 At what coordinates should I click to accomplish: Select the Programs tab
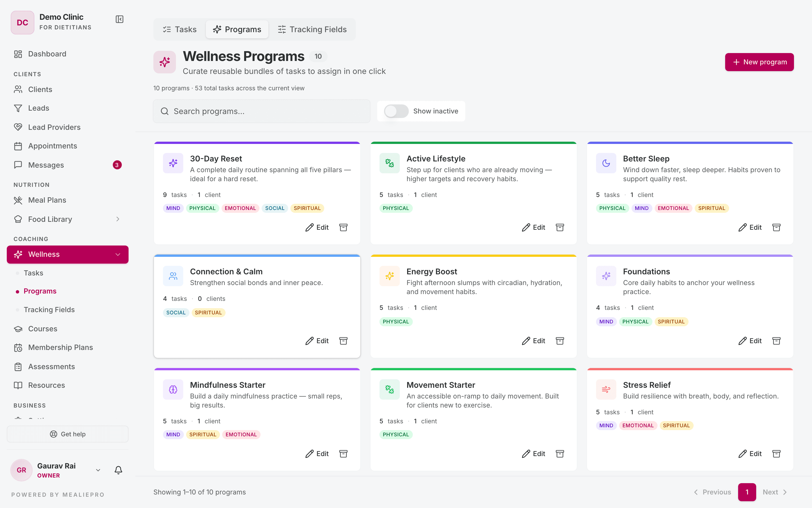(237, 29)
